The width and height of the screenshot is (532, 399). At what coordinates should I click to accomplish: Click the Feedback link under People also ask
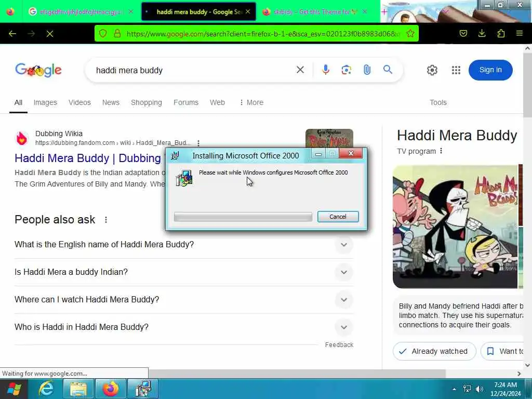click(339, 345)
